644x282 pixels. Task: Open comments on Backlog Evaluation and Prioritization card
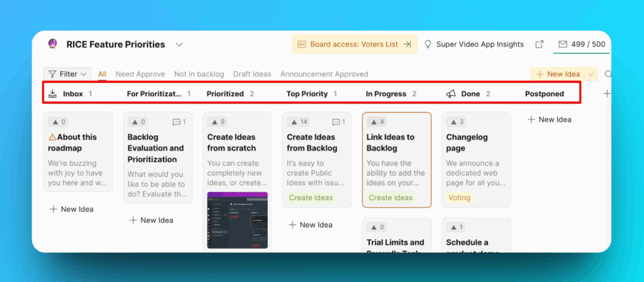(x=179, y=122)
